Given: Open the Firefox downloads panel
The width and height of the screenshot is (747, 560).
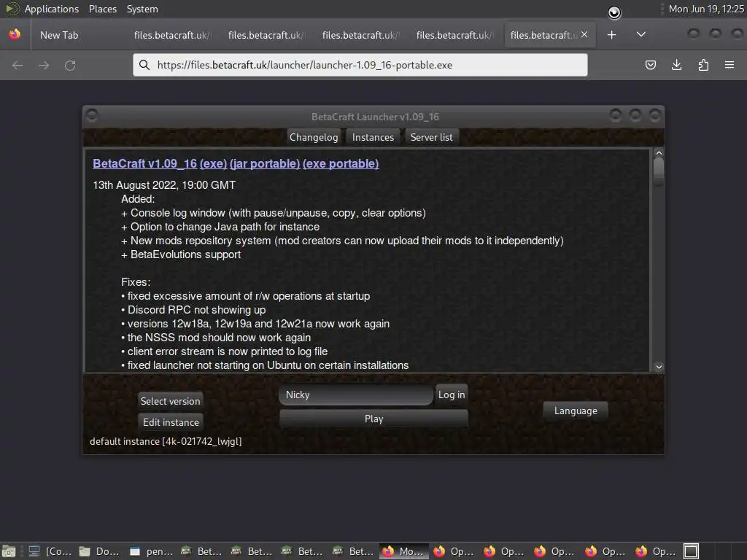Looking at the screenshot, I should (x=676, y=65).
